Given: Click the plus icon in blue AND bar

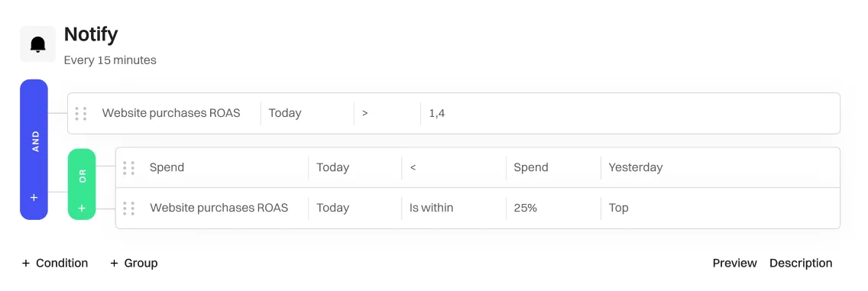Looking at the screenshot, I should 34,197.
